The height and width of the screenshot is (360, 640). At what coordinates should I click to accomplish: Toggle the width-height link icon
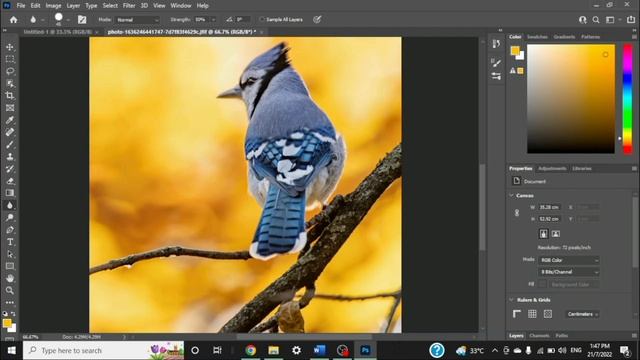[517, 213]
